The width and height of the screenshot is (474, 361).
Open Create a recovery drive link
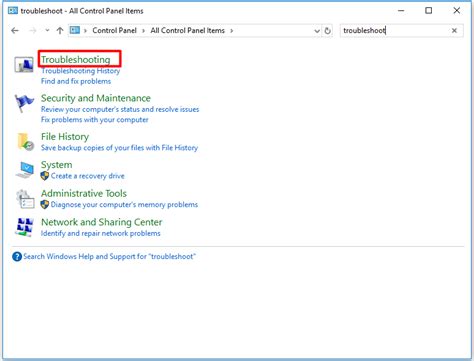tap(88, 176)
